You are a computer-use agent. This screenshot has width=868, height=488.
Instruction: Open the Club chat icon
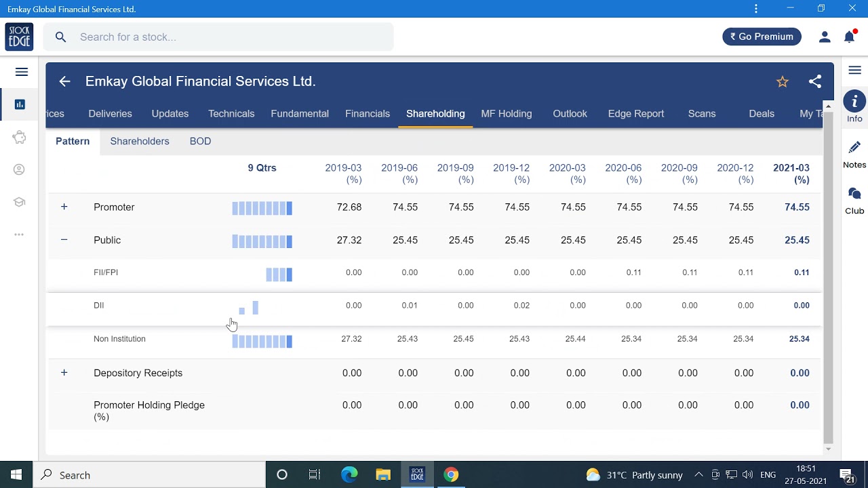(x=854, y=194)
